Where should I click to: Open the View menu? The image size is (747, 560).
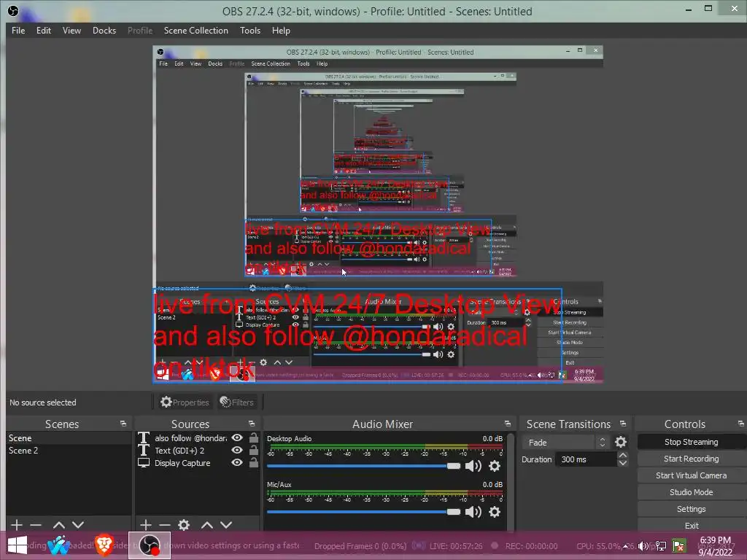pos(71,31)
